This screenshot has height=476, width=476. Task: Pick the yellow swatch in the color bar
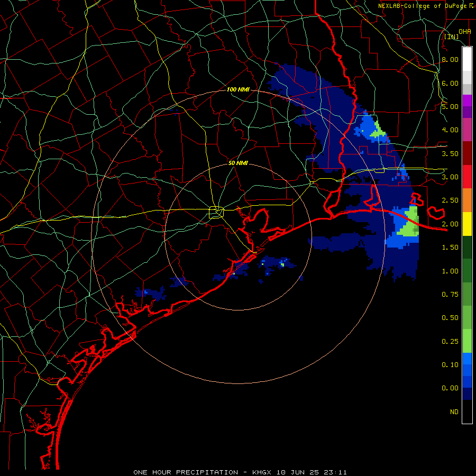click(467, 224)
